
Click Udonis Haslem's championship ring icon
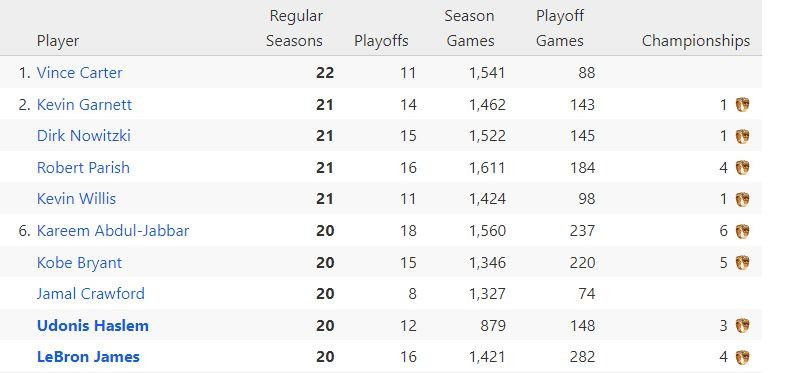point(742,325)
